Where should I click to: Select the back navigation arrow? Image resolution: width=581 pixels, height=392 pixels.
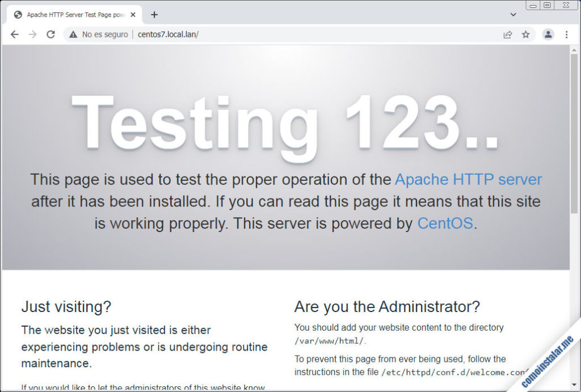point(14,34)
